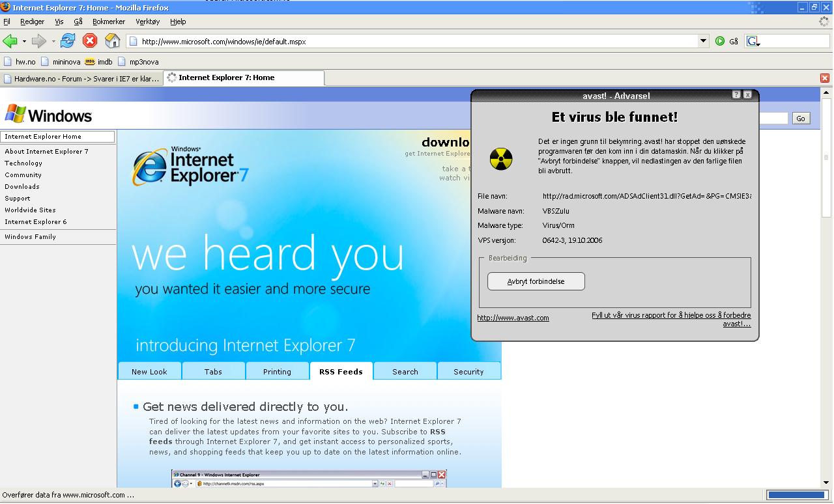Open the Fil menu
Viewport: 834px width, 504px height.
7,21
